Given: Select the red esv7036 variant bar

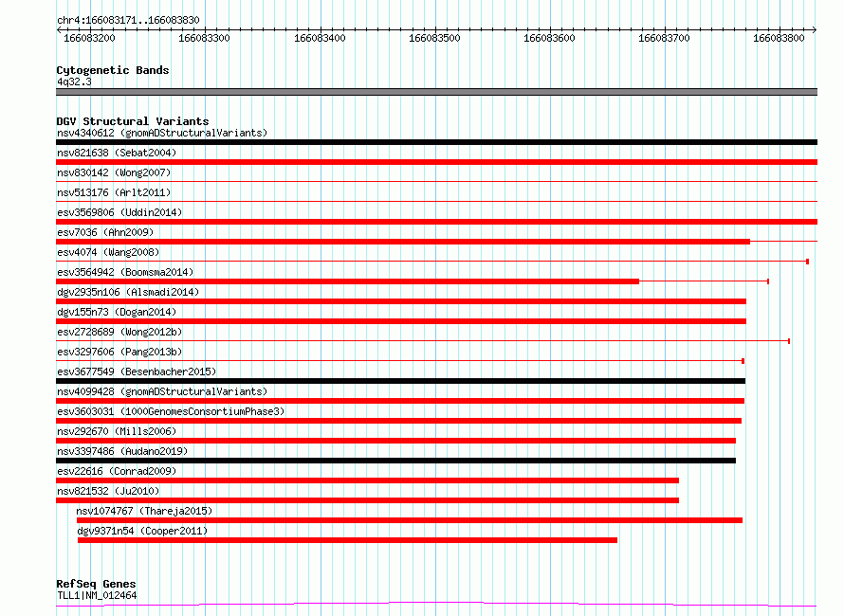Looking at the screenshot, I should (x=403, y=242).
